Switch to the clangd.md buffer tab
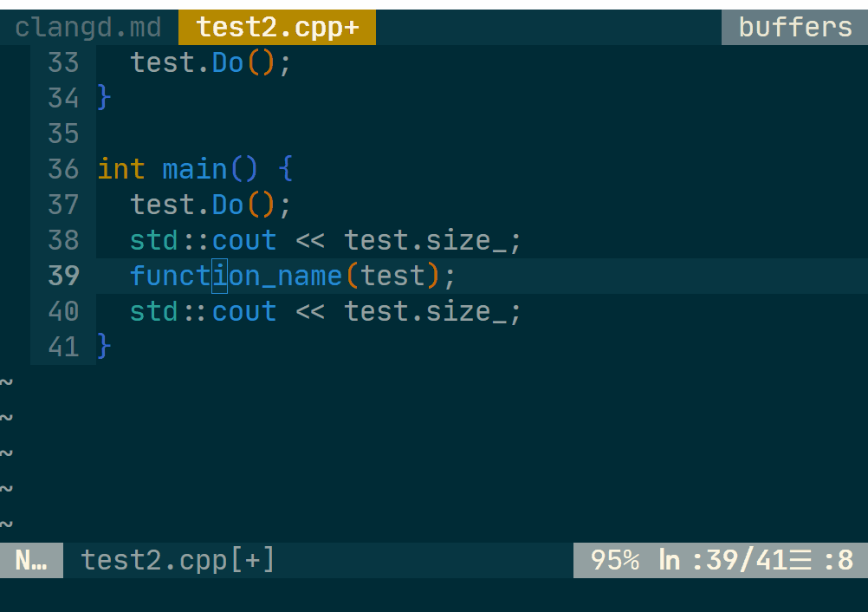868x612 pixels. pyautogui.click(x=88, y=27)
